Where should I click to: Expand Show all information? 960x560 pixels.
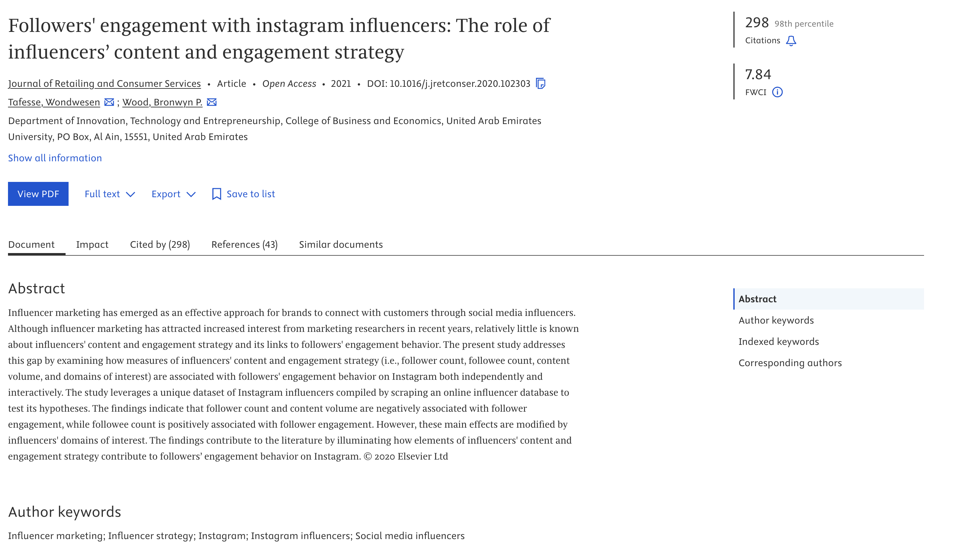point(55,158)
